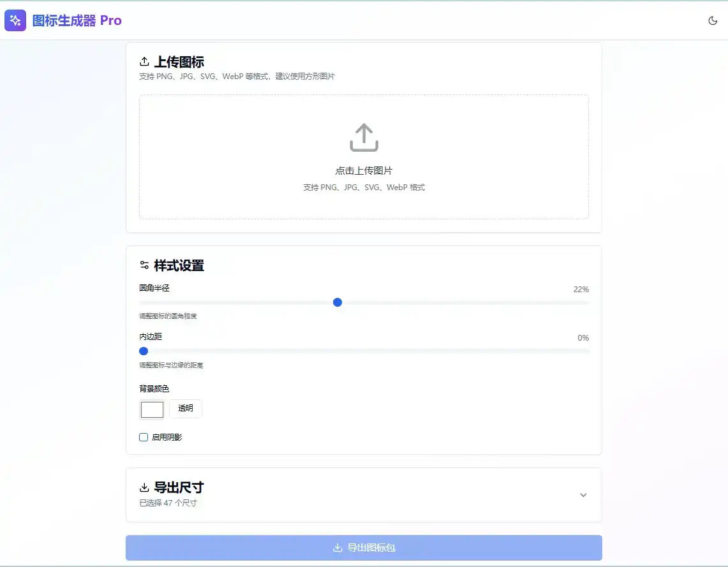Click the download icon inside the export button
This screenshot has height=567, width=728.
point(336,547)
